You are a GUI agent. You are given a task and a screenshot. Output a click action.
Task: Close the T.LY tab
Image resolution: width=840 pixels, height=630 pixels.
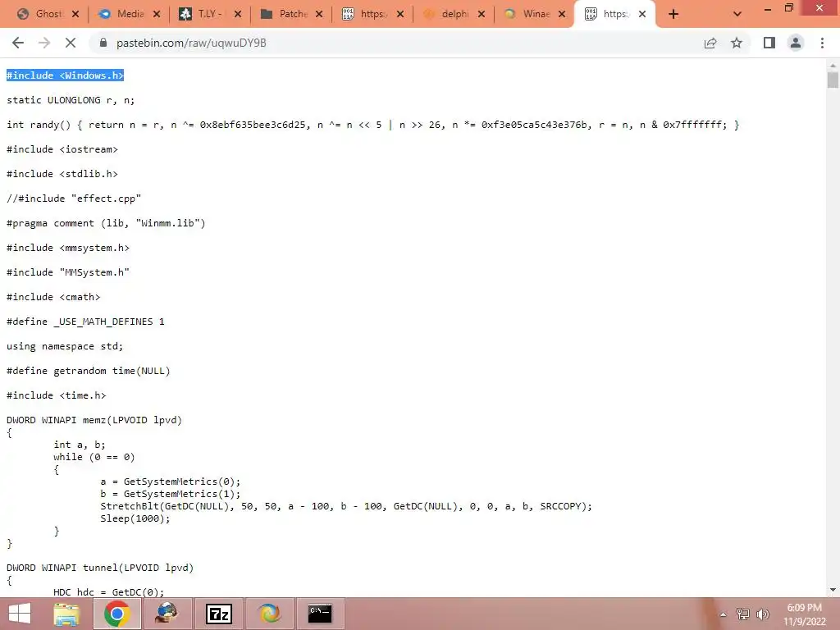(x=238, y=15)
